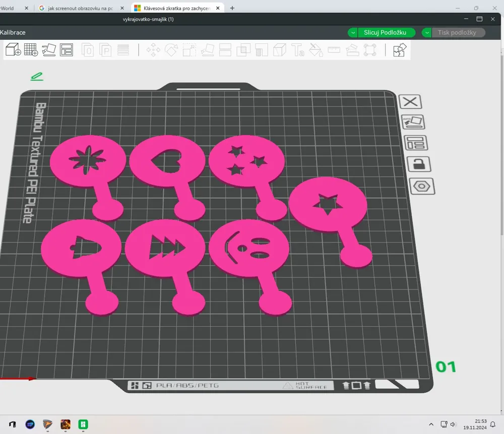Click the green pencil to rename plate
The image size is (504, 434).
37,77
